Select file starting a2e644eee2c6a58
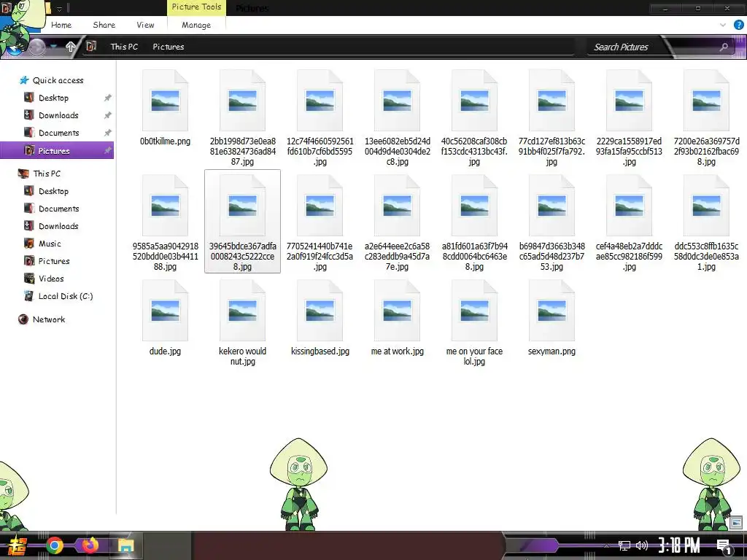747x560 pixels. point(398,222)
